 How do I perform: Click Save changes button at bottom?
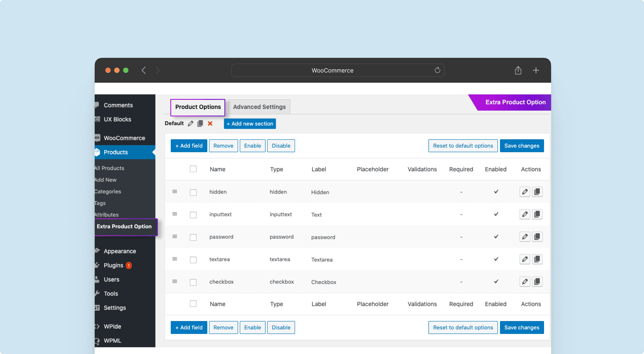(522, 327)
